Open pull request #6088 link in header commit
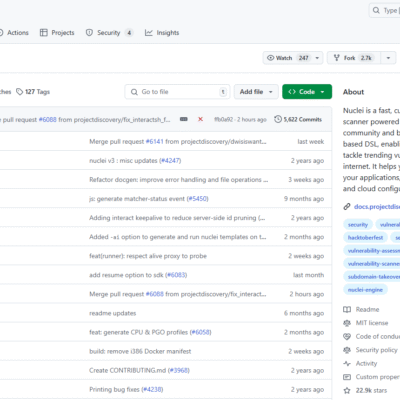Viewport: 400px width, 400px height. point(48,119)
